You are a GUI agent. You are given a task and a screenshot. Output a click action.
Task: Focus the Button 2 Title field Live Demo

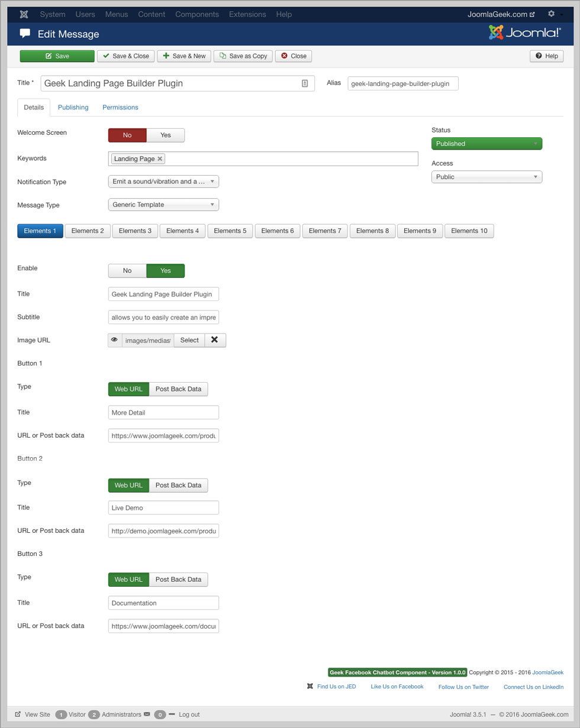163,507
